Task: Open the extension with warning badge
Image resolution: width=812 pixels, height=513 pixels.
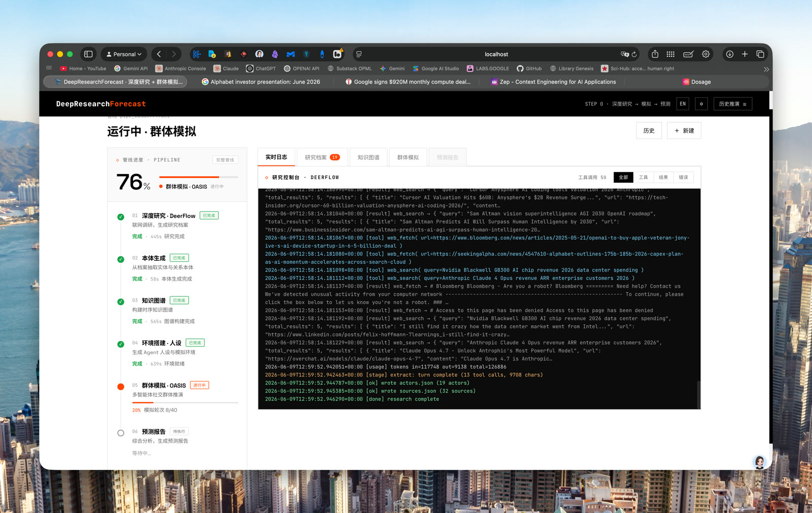Action: tap(338, 54)
